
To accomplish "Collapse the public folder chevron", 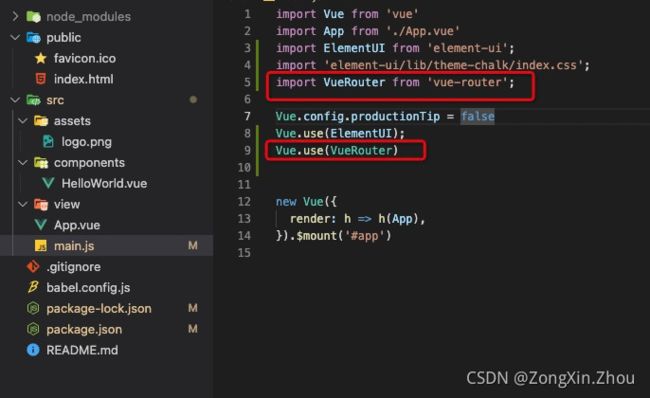I will coord(15,37).
